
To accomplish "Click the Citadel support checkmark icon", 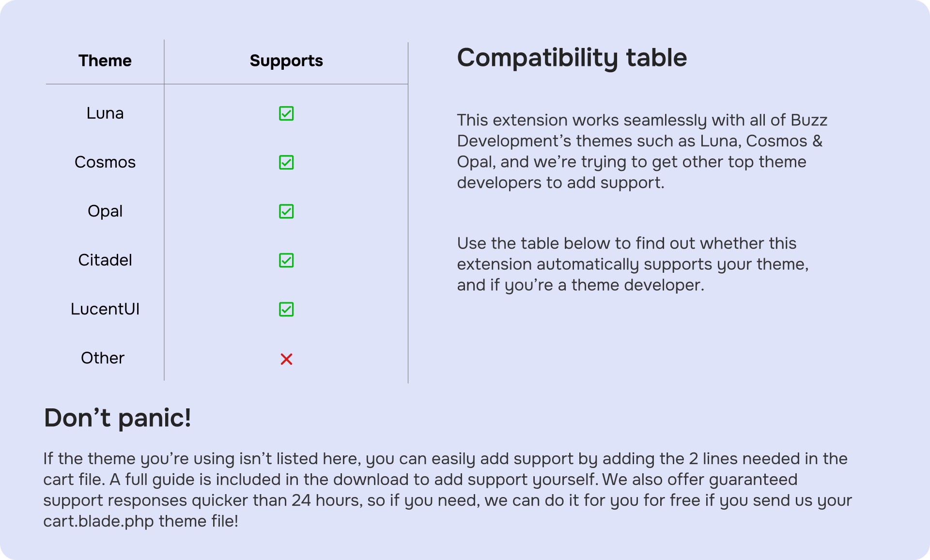I will tap(286, 260).
